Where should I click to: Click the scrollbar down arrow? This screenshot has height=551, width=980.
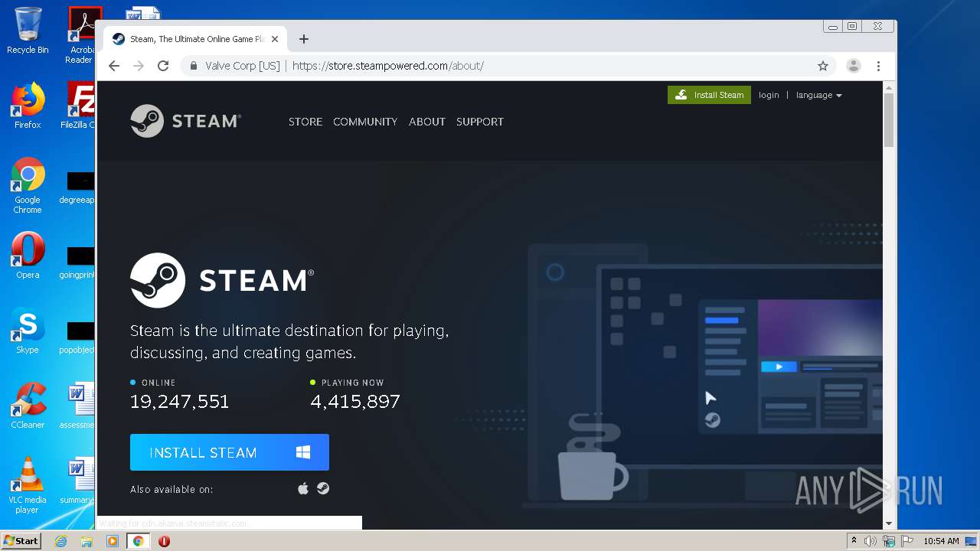[889, 523]
